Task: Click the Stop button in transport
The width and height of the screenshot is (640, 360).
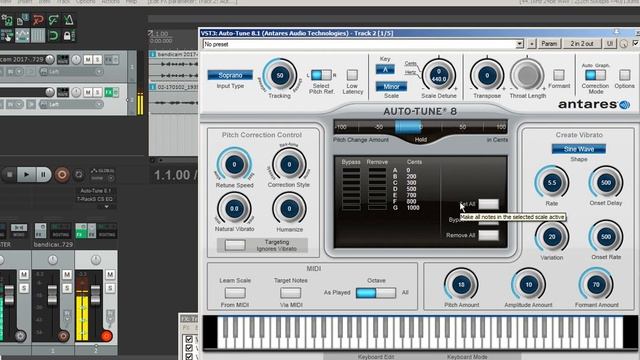Action: (x=10, y=175)
